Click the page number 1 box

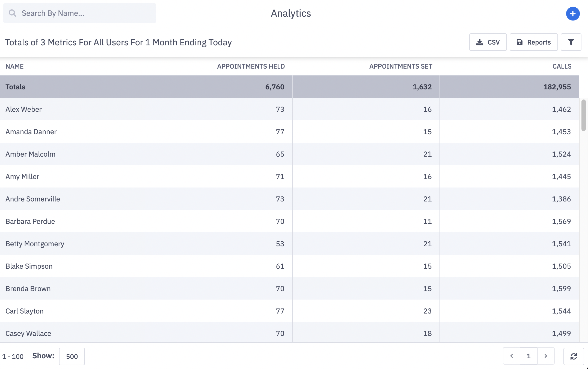pos(528,356)
